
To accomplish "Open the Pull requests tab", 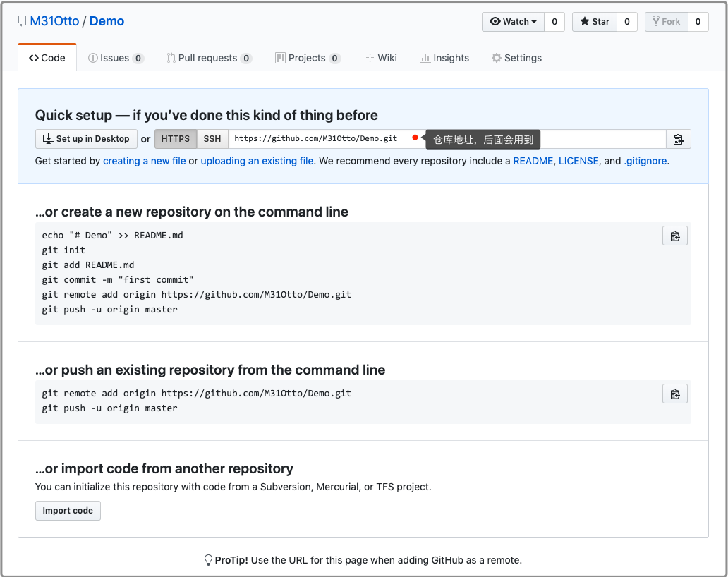I will [210, 58].
